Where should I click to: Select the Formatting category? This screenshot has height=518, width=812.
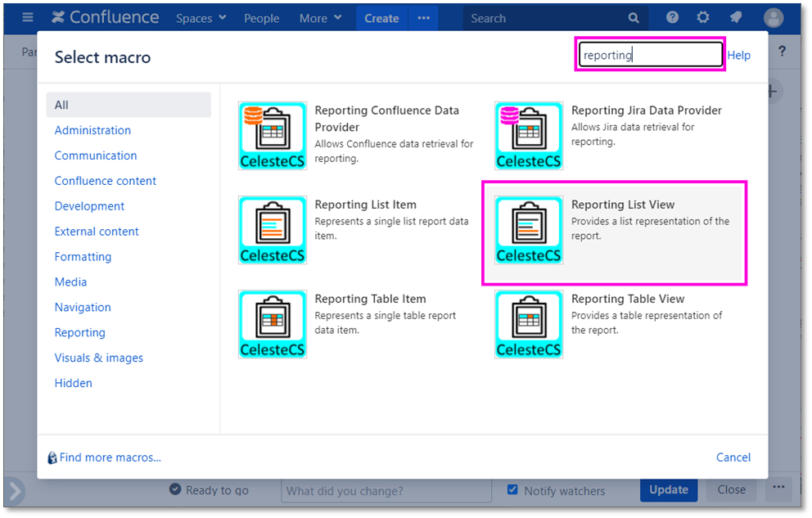(83, 257)
